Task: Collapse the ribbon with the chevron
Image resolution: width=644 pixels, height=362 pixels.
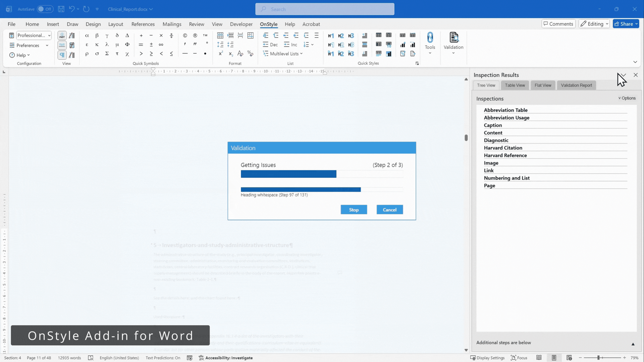Action: coord(635,62)
